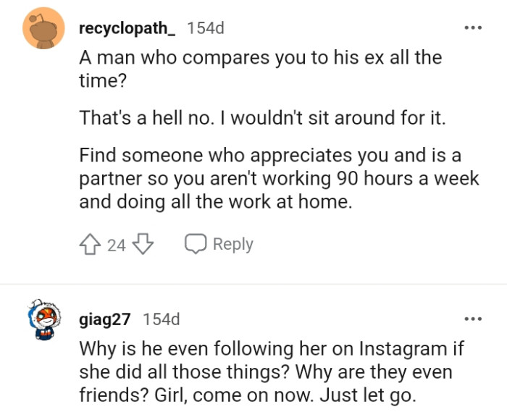Click the 154d timestamp on recyclopath_ comment
This screenshot has width=507, height=420.
206,28
